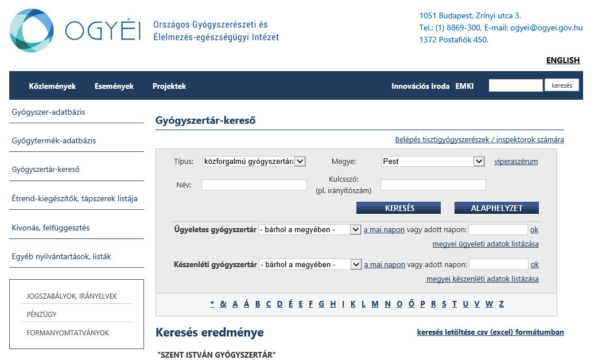Click the keresés button in the navigation bar
Screen dimensions: 598x364
click(562, 85)
